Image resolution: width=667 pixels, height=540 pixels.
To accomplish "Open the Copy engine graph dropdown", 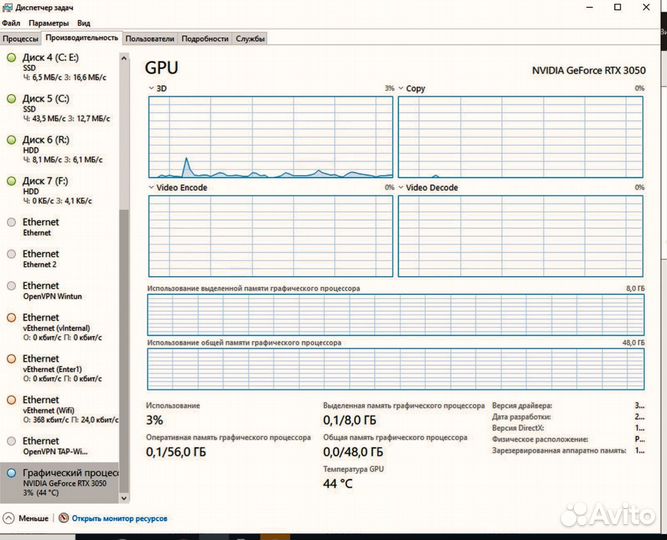I will (402, 88).
